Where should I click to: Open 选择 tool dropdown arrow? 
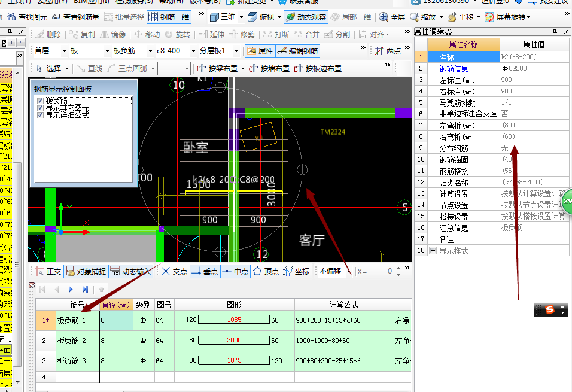[x=66, y=69]
